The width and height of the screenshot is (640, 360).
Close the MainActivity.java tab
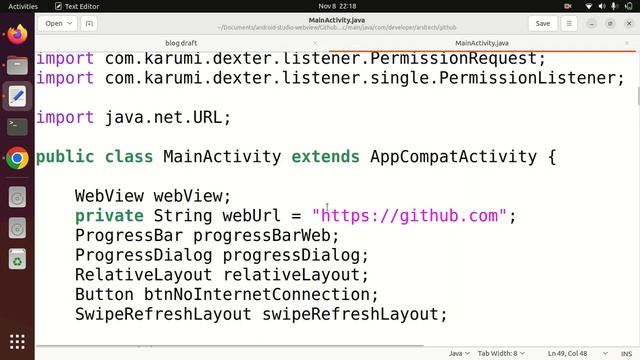(627, 43)
